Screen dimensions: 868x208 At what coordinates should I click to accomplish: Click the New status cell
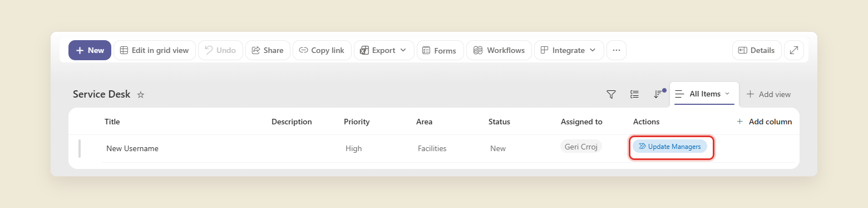pyautogui.click(x=498, y=148)
